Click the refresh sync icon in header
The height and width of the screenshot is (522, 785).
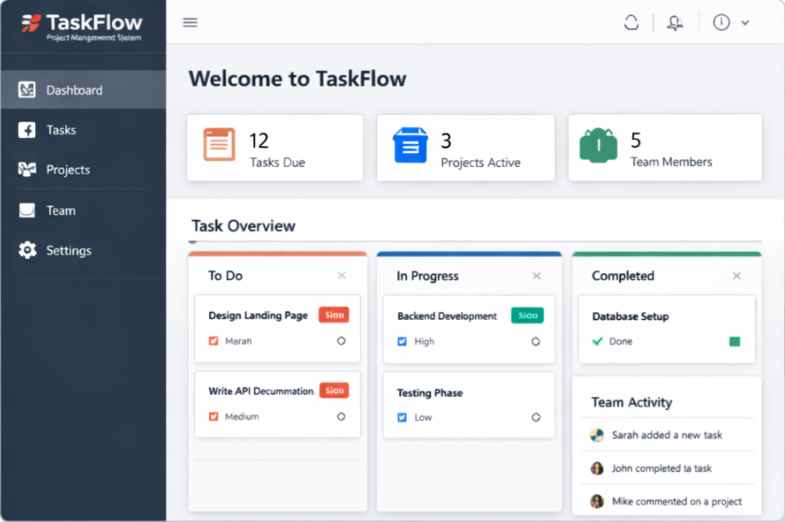tap(631, 23)
